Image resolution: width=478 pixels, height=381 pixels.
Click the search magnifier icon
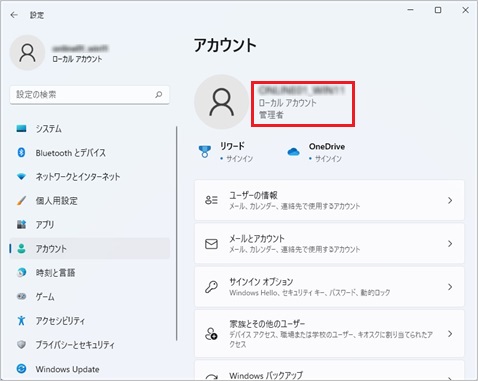pyautogui.click(x=159, y=95)
